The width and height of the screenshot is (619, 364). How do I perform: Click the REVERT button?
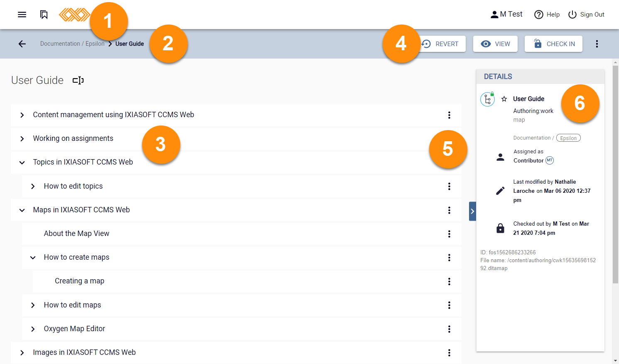[x=441, y=44]
